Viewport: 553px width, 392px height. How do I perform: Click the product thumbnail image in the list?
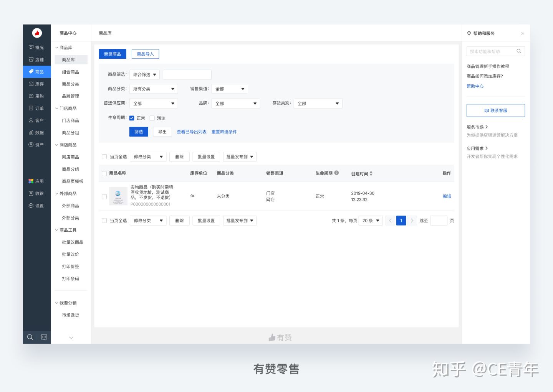118,196
